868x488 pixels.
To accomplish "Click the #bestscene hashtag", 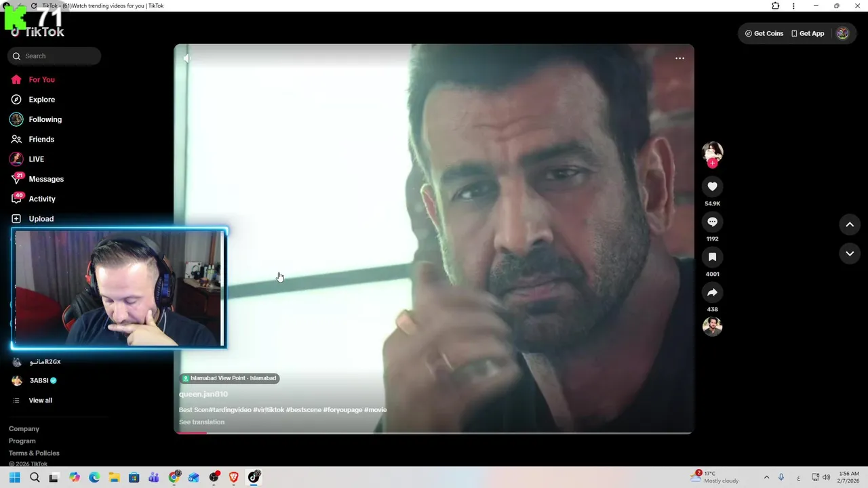I will click(x=304, y=410).
